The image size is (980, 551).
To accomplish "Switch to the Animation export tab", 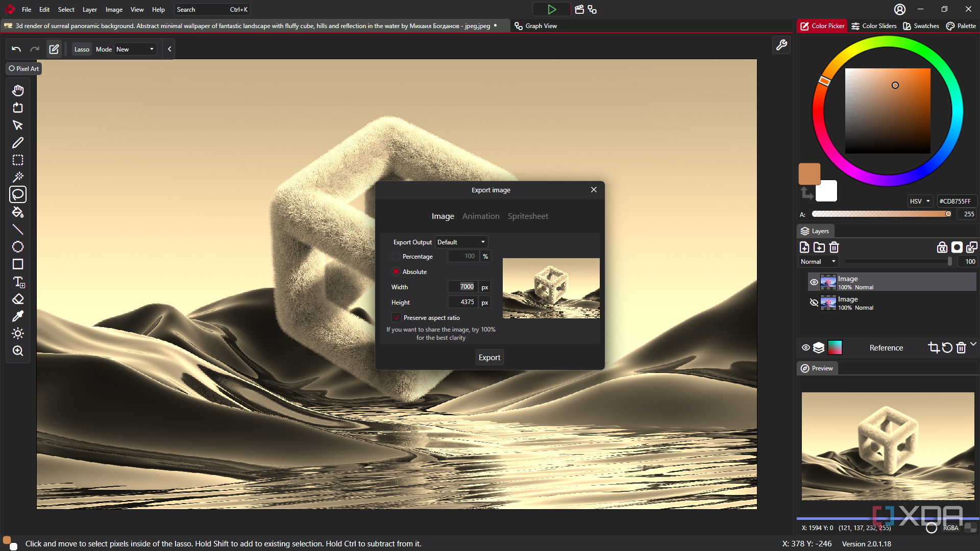I will pyautogui.click(x=481, y=216).
